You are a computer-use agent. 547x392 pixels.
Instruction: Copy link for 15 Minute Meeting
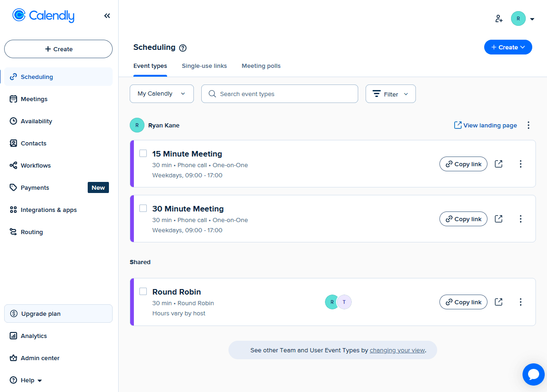click(463, 164)
